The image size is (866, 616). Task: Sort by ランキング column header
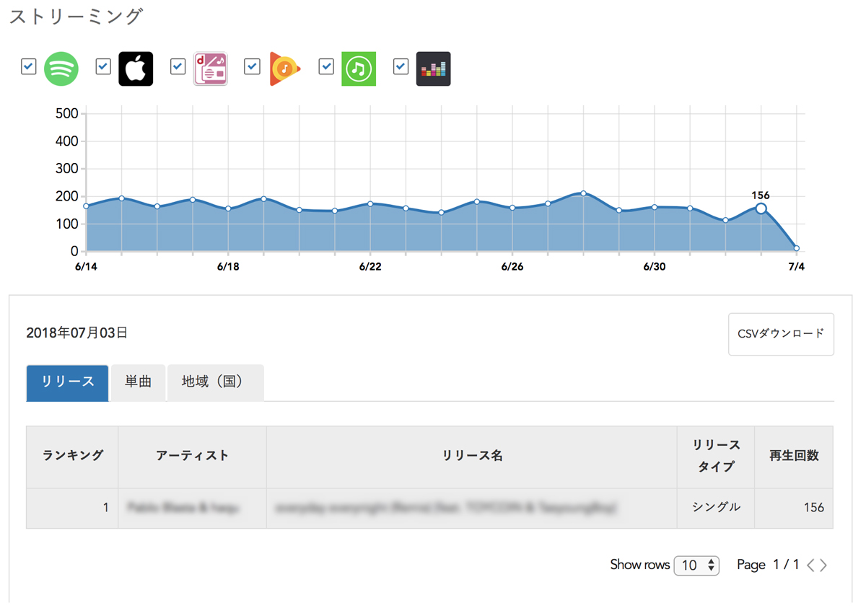point(72,456)
